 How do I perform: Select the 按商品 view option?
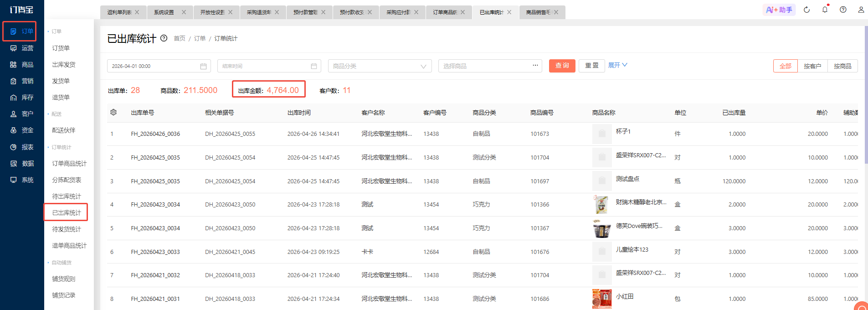[x=842, y=66]
